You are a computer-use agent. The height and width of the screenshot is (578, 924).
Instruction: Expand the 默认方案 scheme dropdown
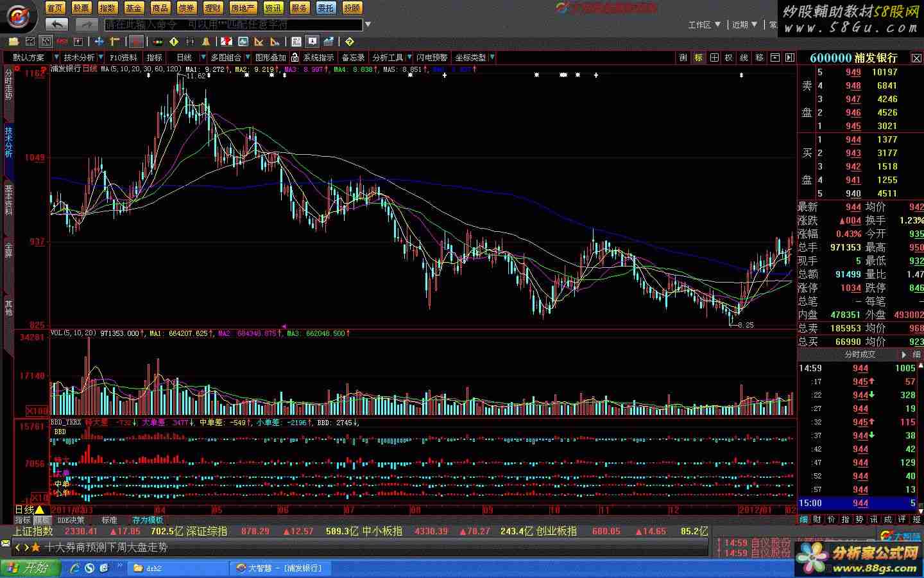pyautogui.click(x=56, y=58)
